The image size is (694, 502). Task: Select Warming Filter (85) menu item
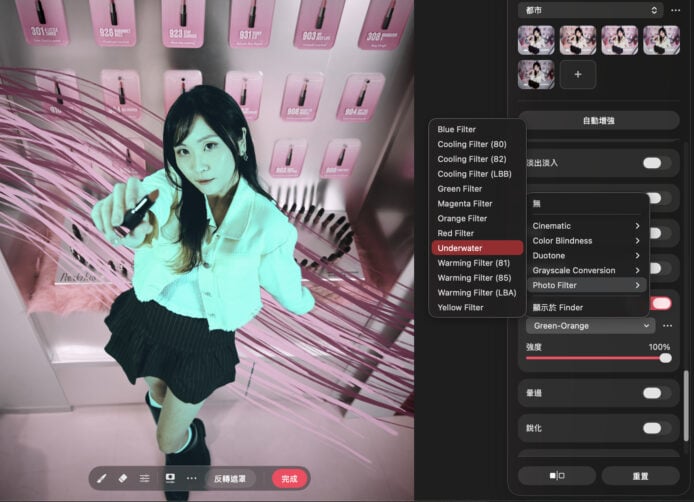point(476,278)
